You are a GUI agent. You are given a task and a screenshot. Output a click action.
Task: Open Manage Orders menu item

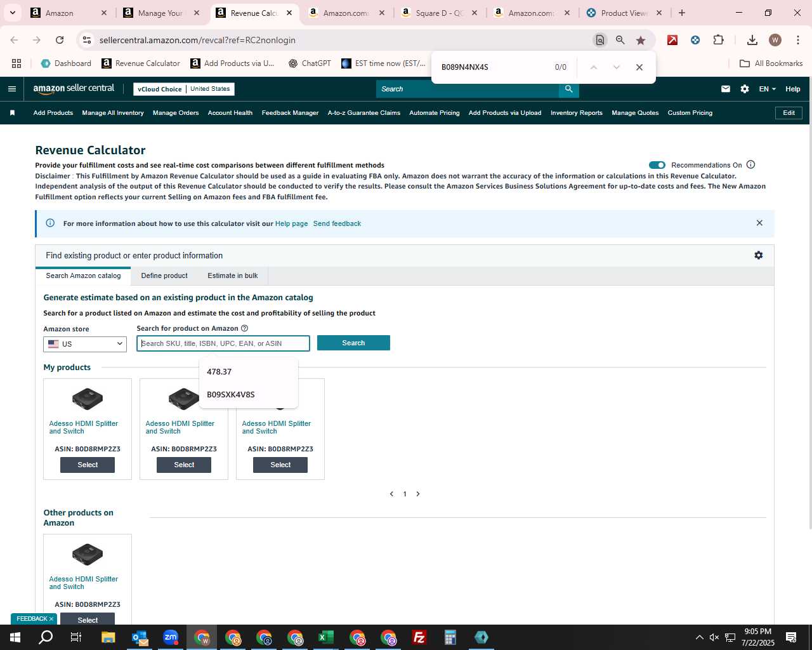point(176,113)
